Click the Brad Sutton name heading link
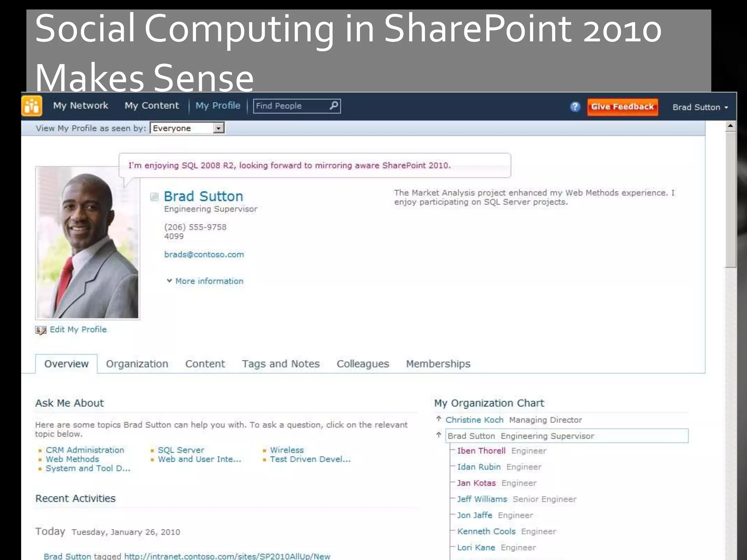Image resolution: width=747 pixels, height=560 pixels. [203, 197]
